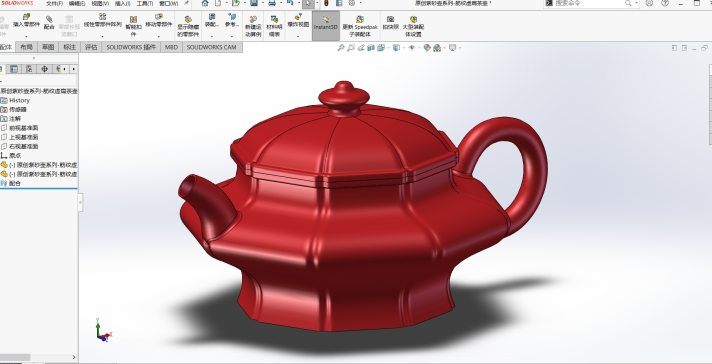
Task: Click the Rebuild traffic light icon
Action: [x=326, y=3]
